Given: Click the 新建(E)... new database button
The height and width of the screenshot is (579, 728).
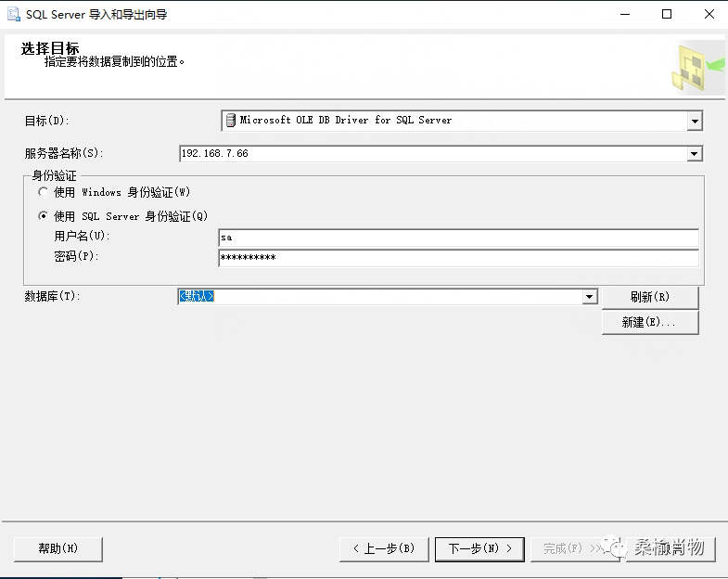Looking at the screenshot, I should click(650, 323).
